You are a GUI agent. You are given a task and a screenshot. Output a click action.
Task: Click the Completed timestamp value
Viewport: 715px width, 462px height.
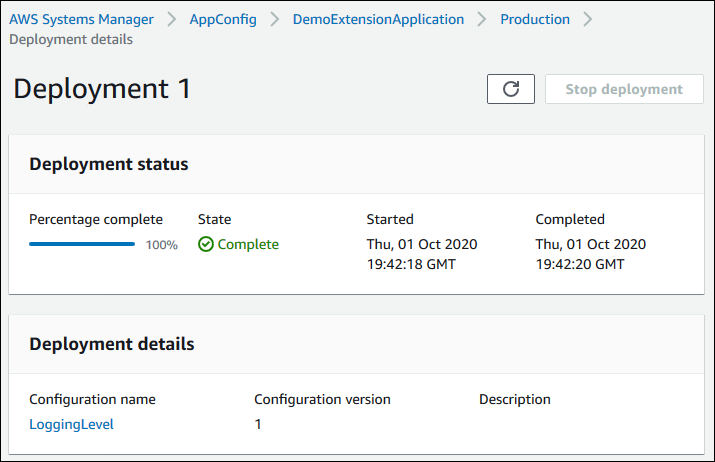(591, 254)
